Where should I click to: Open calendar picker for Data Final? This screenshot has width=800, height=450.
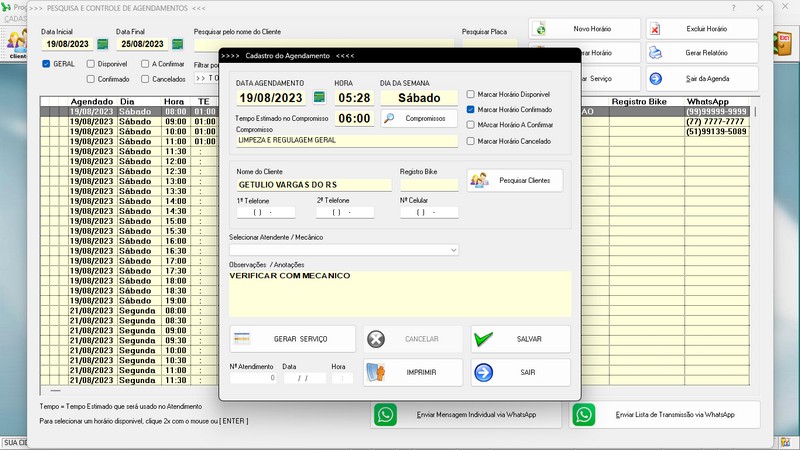[177, 44]
